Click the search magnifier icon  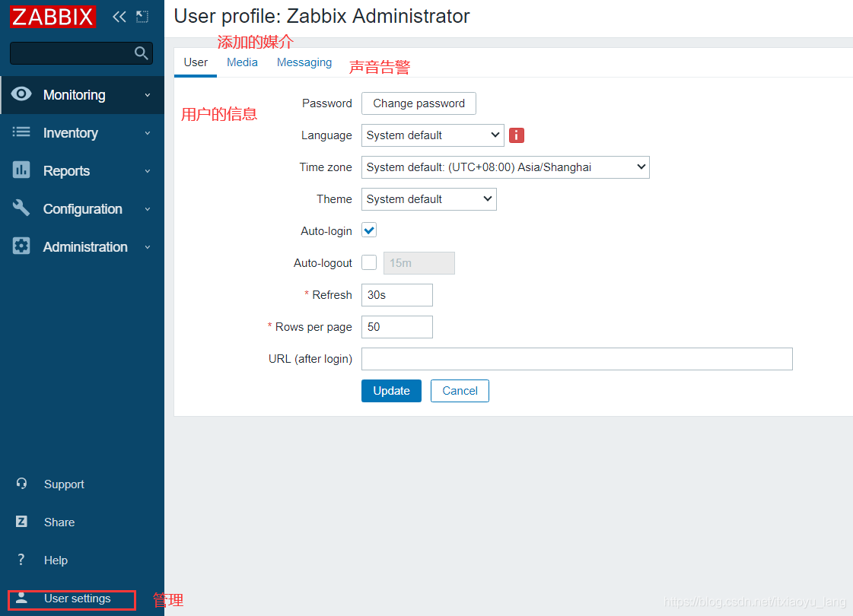pos(141,53)
